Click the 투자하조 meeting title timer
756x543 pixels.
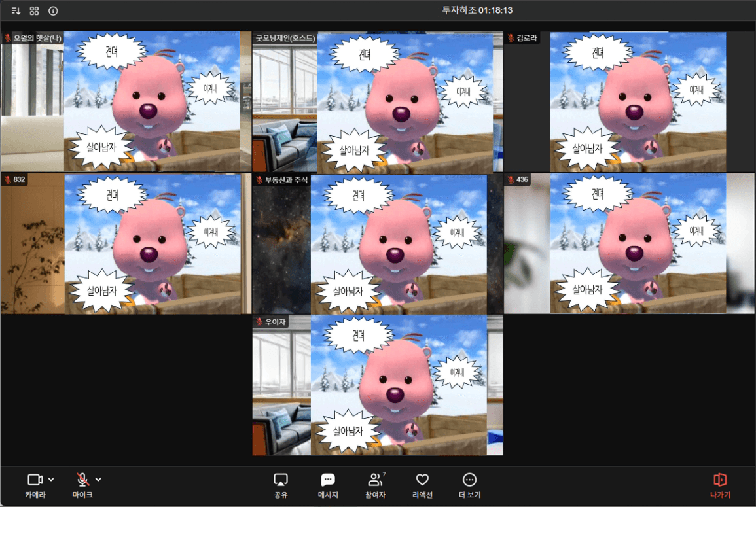coord(477,10)
